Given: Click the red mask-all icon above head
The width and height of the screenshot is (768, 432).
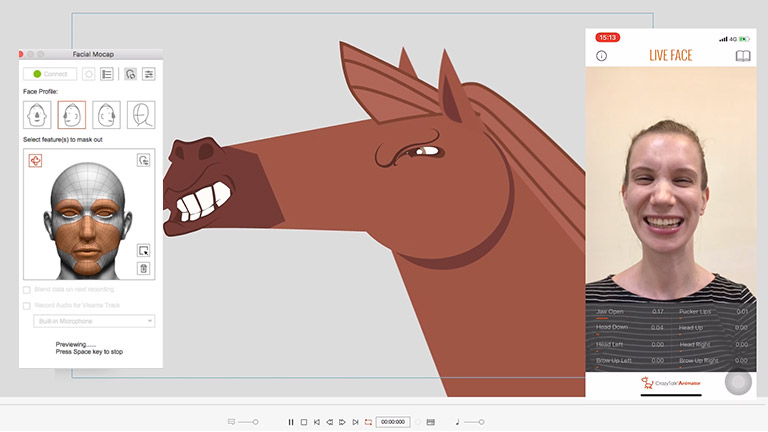Looking at the screenshot, I should [36, 160].
